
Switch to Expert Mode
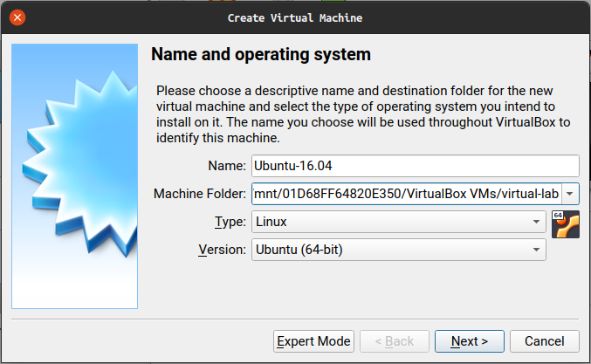click(x=313, y=341)
